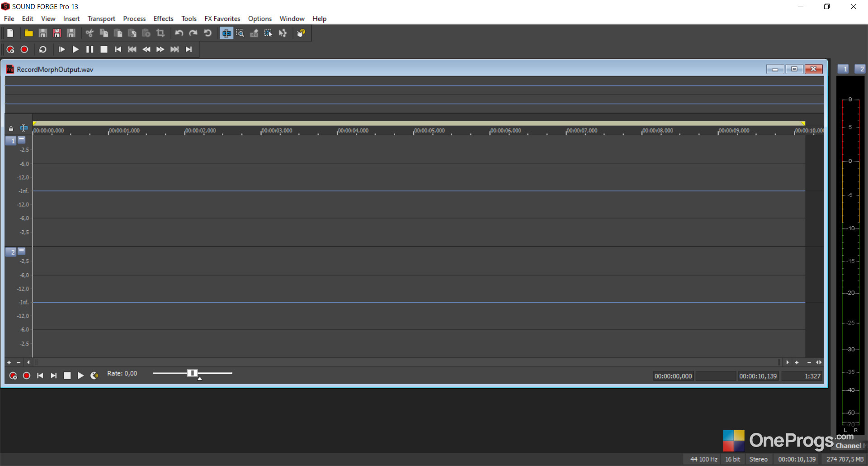This screenshot has height=466, width=868.
Task: Click data window Go to End button
Action: [53, 376]
